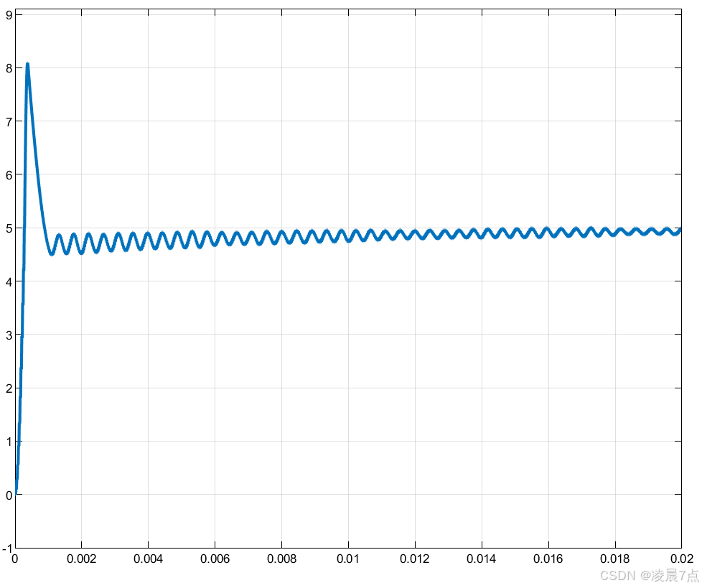Click the y-axis label 5
Viewport: 702px width, 588px height.
click(9, 229)
